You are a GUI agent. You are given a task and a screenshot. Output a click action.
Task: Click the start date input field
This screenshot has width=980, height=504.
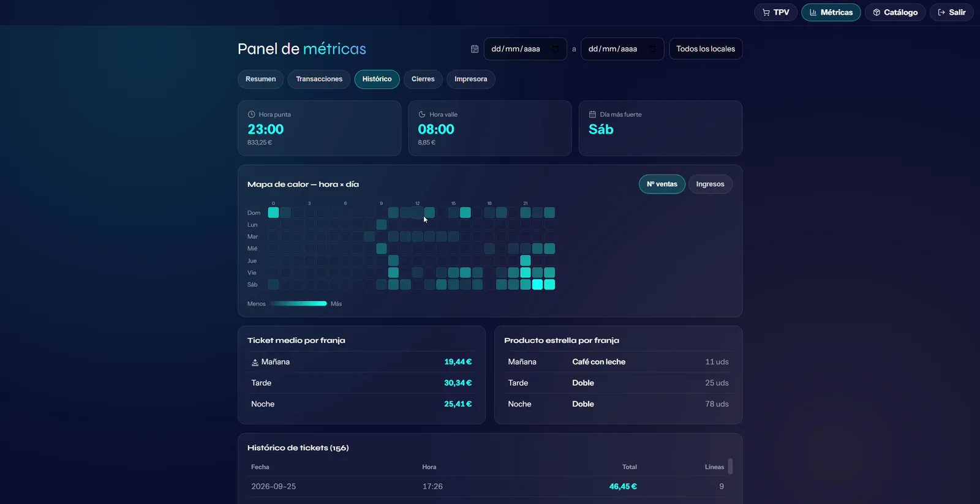tap(526, 49)
